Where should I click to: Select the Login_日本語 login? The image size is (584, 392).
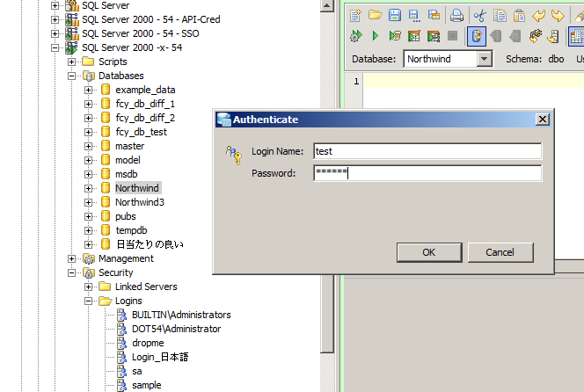point(160,357)
